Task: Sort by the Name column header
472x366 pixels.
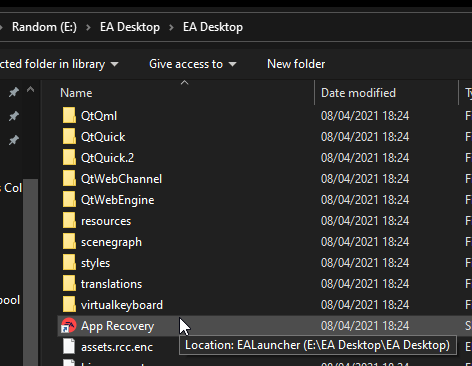Action: click(x=76, y=93)
